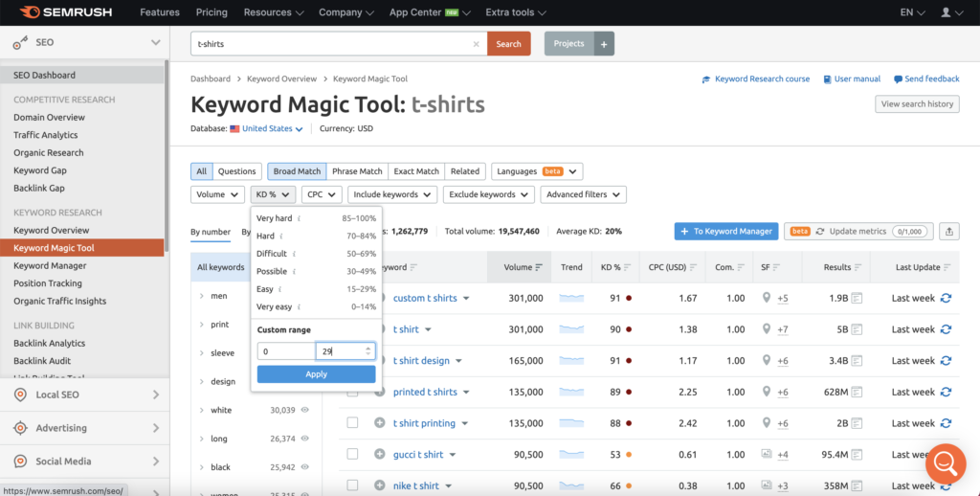980x496 pixels.
Task: Open the Resources menu
Action: coord(274,12)
